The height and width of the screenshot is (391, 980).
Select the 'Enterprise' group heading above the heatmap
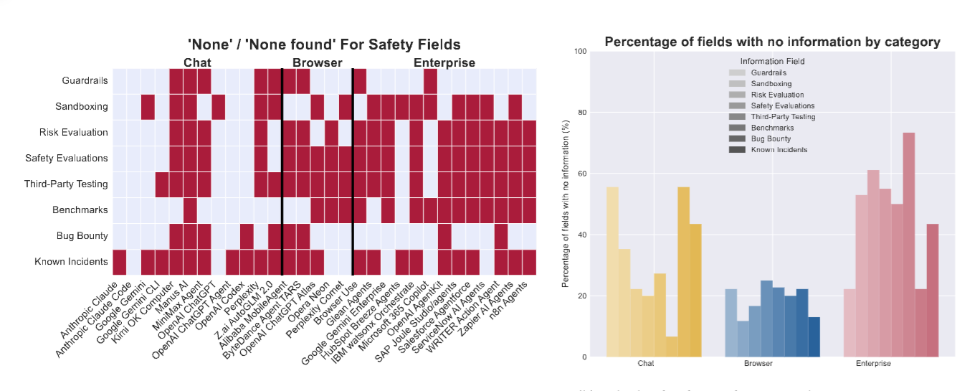[x=444, y=62]
